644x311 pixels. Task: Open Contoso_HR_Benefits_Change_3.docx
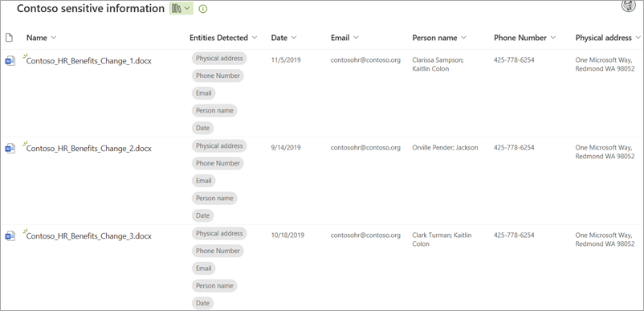coord(88,236)
